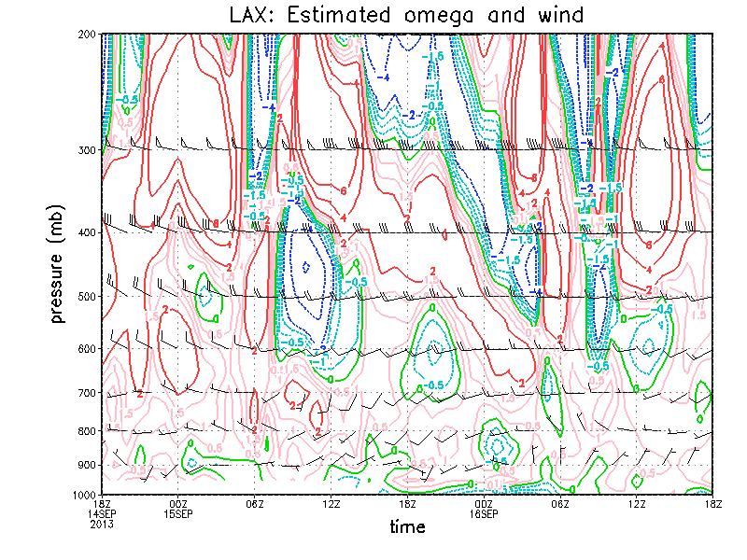This screenshot has width=747, height=560.
Task: Choose the 800 pressure axis tick label
Action: (x=86, y=431)
